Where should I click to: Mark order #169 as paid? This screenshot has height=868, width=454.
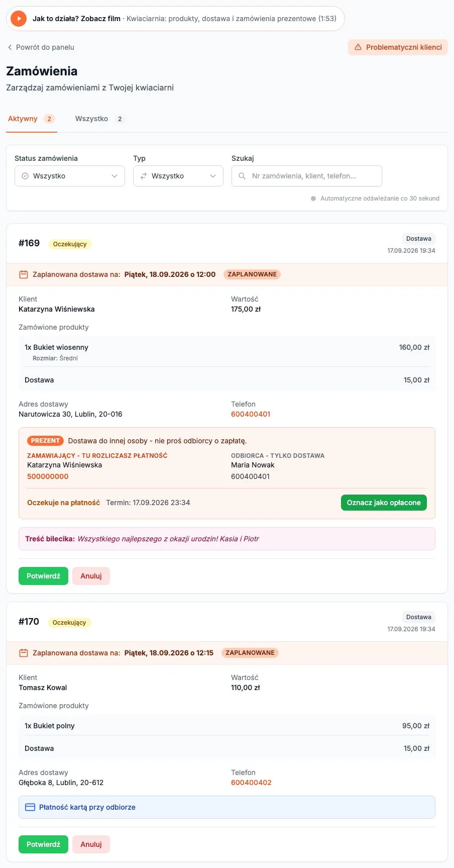(384, 503)
